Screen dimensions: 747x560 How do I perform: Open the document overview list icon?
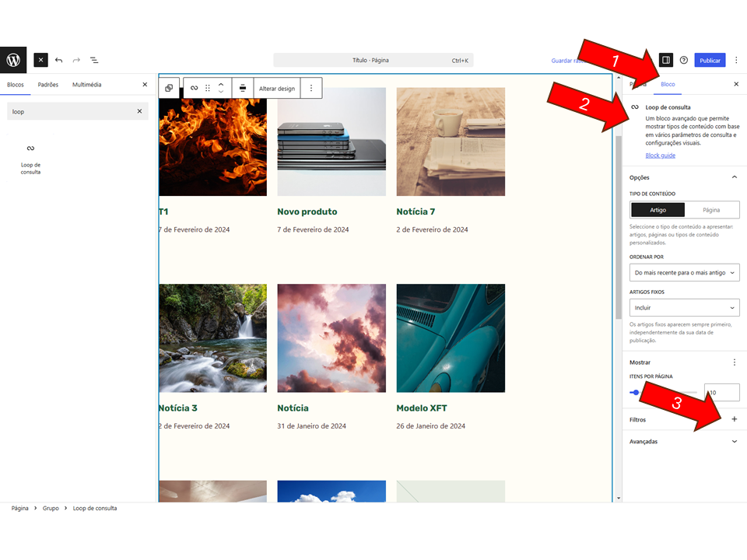click(94, 60)
